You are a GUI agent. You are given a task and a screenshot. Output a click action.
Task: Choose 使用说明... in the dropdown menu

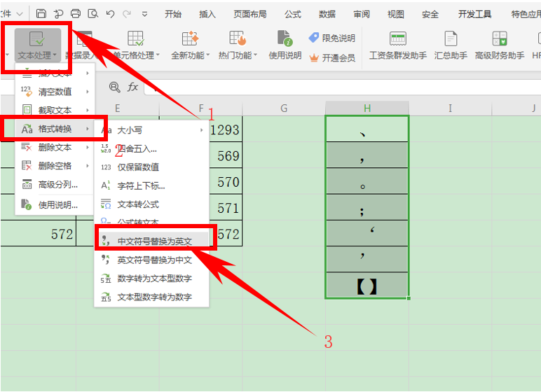[55, 205]
